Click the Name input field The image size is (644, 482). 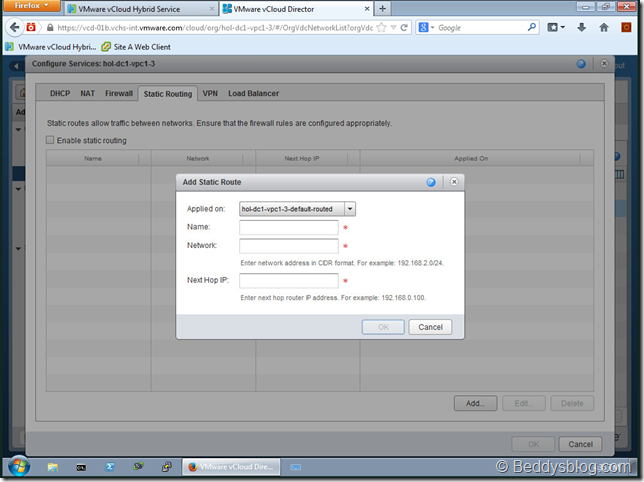(x=289, y=227)
